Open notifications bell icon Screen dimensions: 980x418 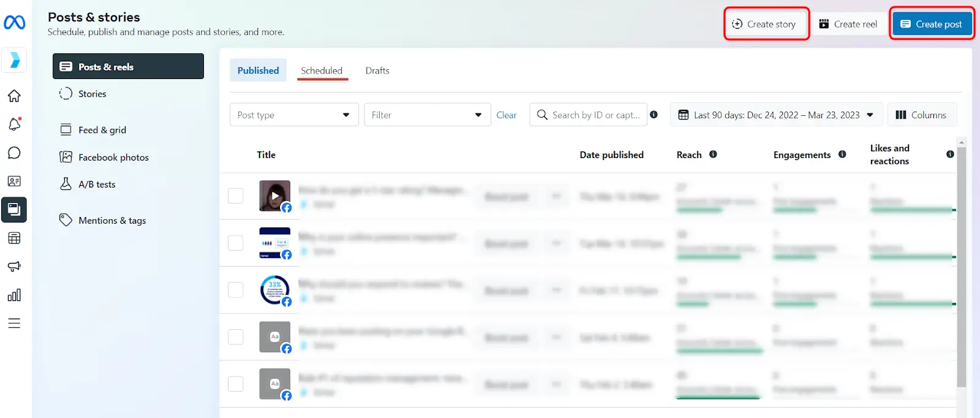click(x=14, y=124)
